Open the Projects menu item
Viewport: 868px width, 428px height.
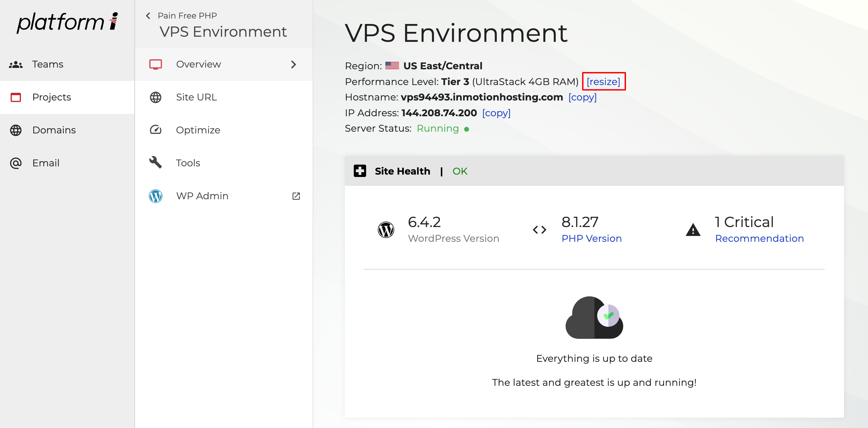tap(51, 97)
